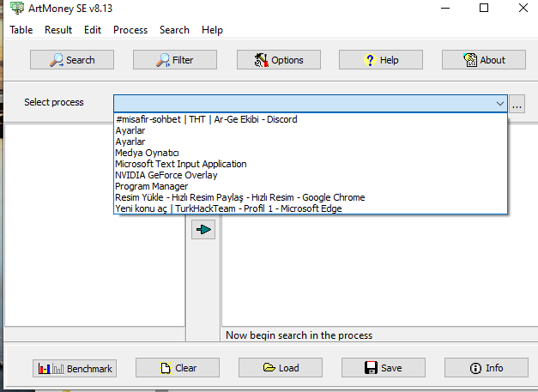
Task: Click the Help button with question mark
Action: tap(381, 60)
